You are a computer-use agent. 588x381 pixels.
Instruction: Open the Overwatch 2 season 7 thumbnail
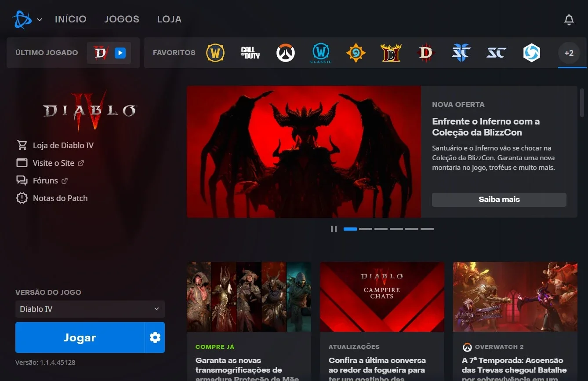click(515, 297)
